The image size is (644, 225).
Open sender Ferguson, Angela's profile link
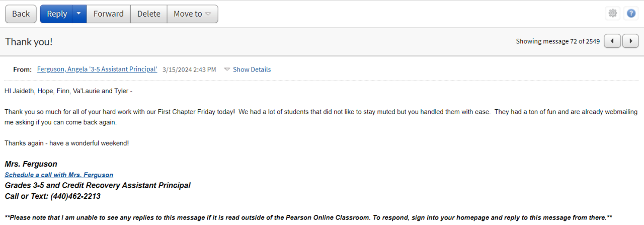[97, 69]
